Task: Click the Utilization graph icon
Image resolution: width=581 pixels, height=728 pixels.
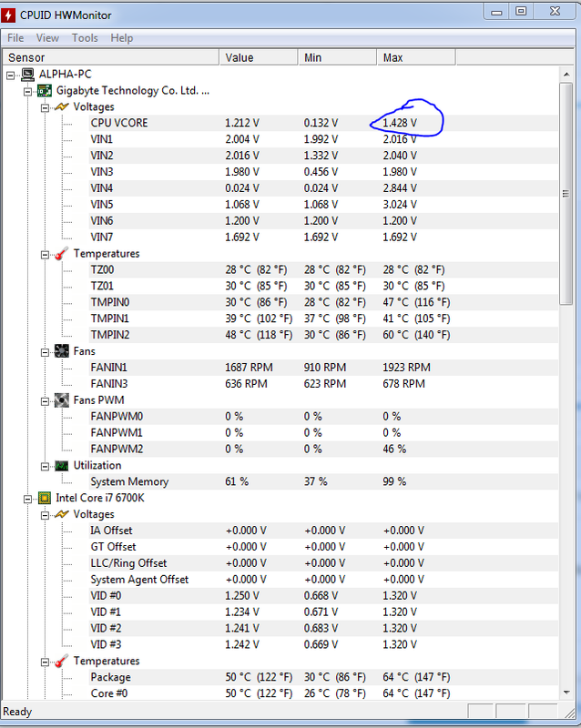Action: click(x=61, y=465)
